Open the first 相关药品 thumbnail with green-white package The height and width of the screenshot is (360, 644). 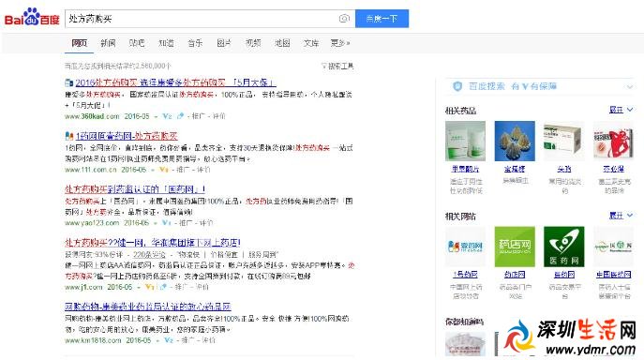tap(465, 141)
